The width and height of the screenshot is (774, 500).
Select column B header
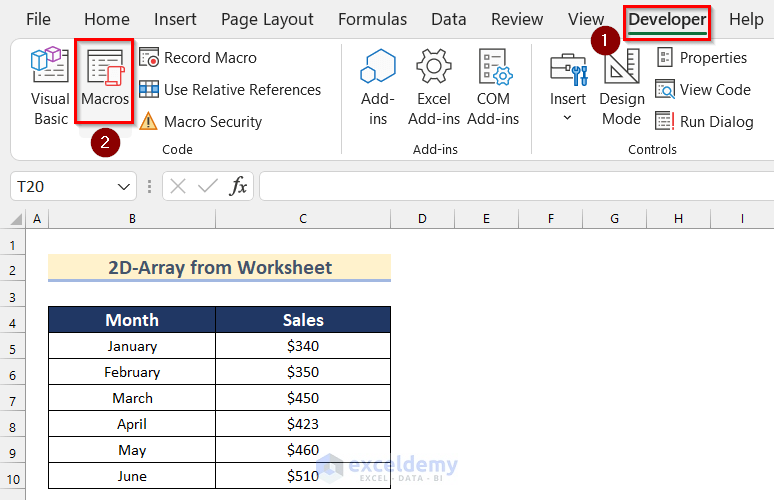pyautogui.click(x=132, y=219)
